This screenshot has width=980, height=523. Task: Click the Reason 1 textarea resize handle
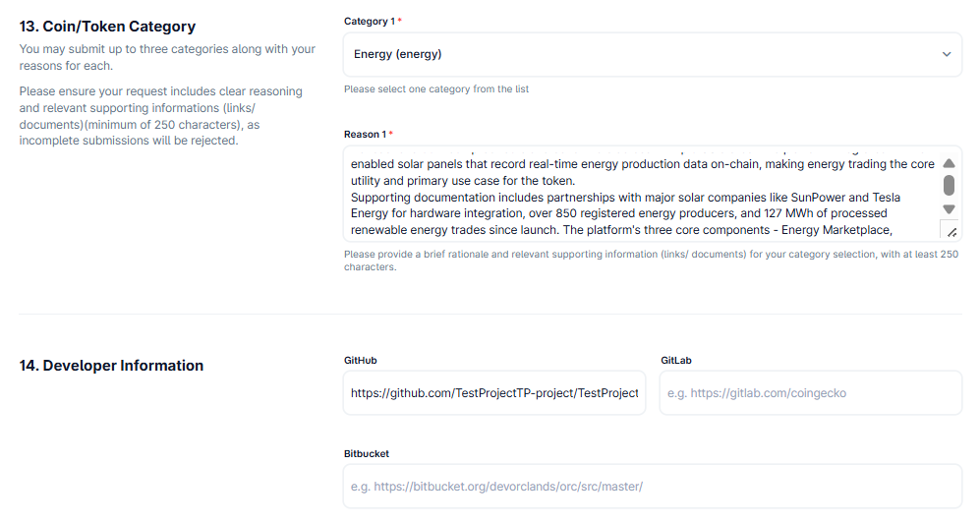[x=951, y=232]
